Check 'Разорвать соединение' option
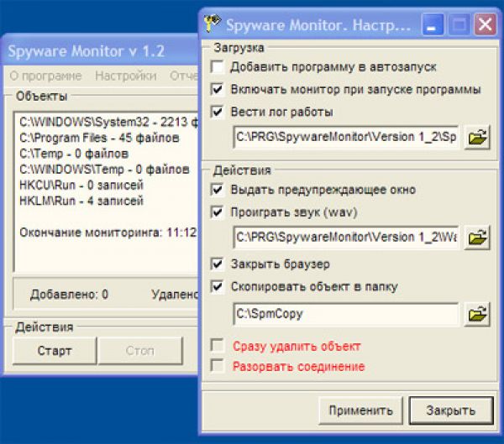504x444 pixels. point(218,366)
